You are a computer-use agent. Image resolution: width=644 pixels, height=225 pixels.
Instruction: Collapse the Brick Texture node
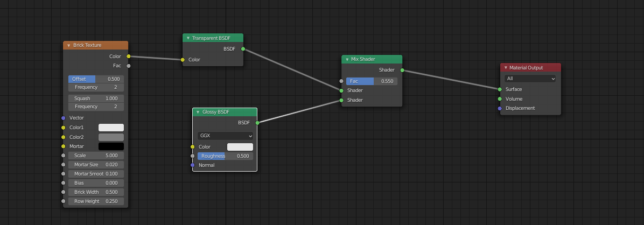tap(68, 45)
